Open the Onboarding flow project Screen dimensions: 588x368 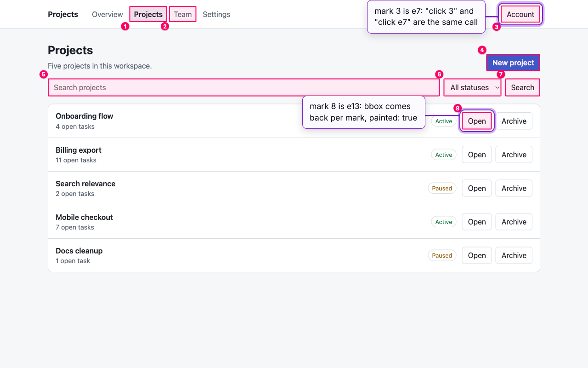tap(477, 121)
